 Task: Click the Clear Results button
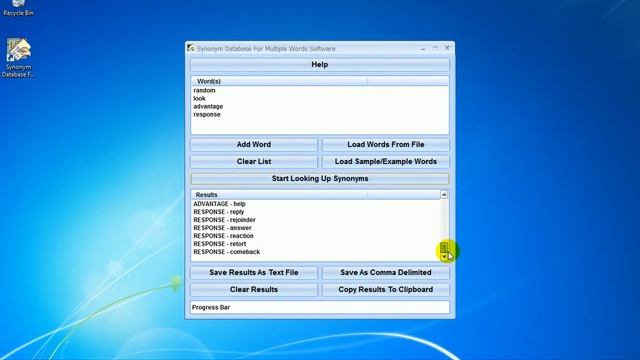tap(254, 289)
